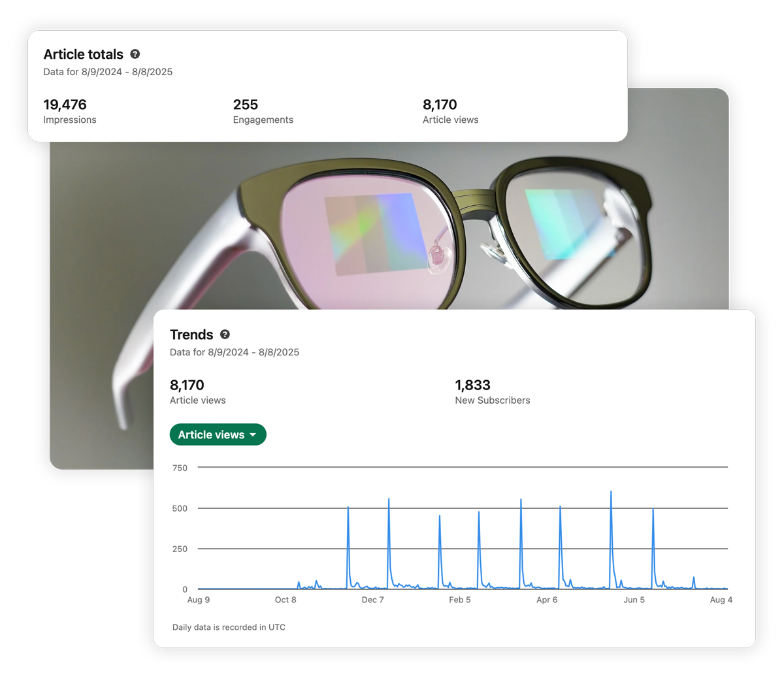Select Article views 8,170 in Article totals
Screen dimensions: 784x682
439,105
